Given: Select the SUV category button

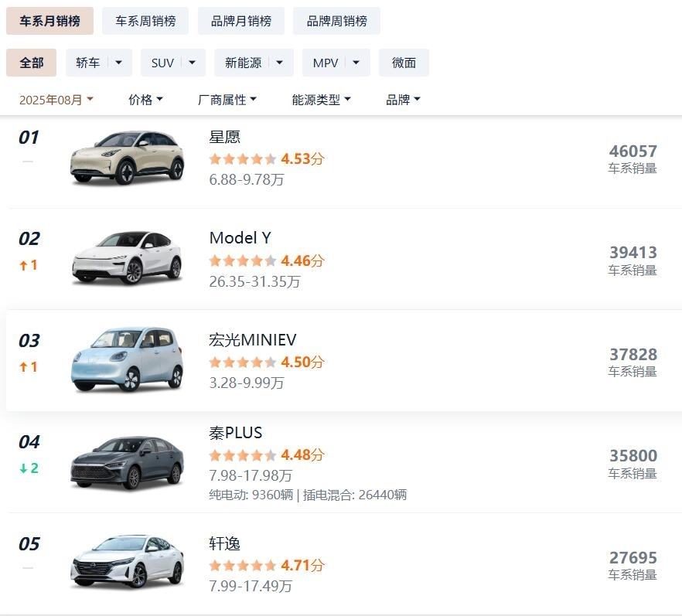Looking at the screenshot, I should click(162, 63).
